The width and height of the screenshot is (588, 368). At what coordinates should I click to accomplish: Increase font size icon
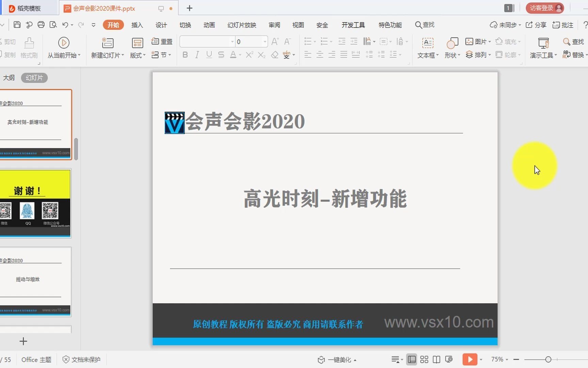[x=275, y=42]
